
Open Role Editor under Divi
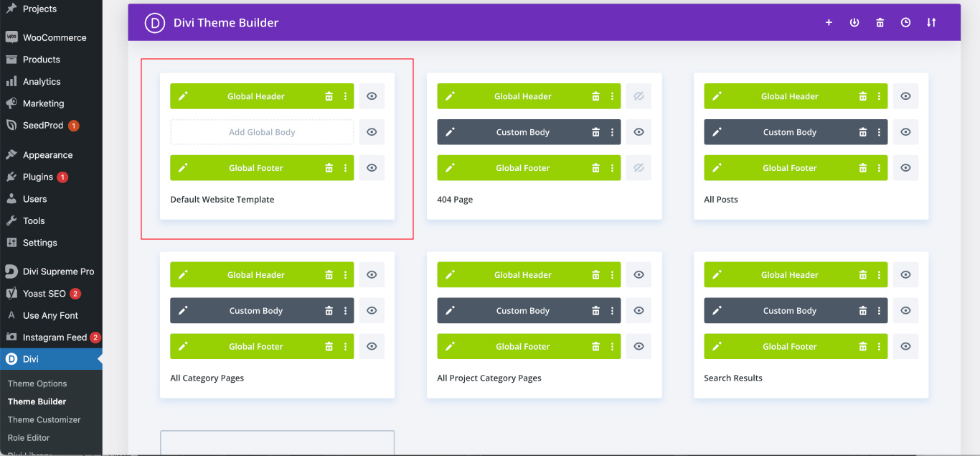coord(29,437)
